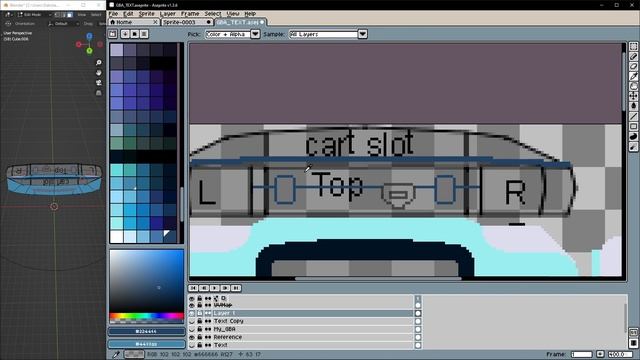The width and height of the screenshot is (640, 360).
Task: Go to previous frame in timeline
Action: coord(204,288)
